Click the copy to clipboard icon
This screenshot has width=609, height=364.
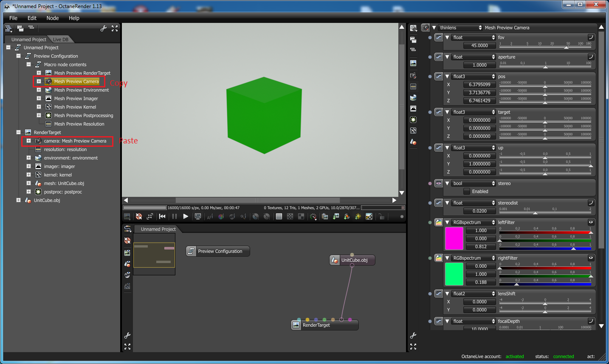325,216
